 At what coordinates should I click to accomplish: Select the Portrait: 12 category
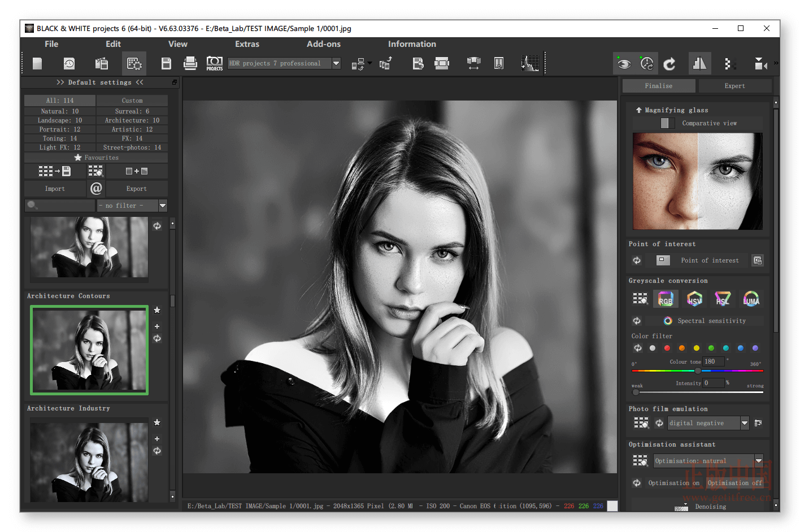click(x=60, y=129)
